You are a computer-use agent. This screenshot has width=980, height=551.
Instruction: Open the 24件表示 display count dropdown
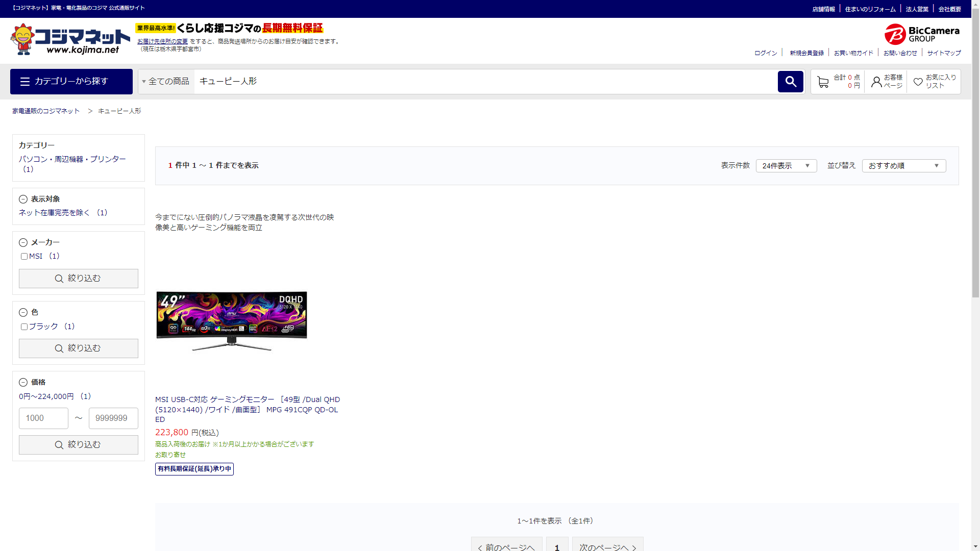[x=786, y=166]
